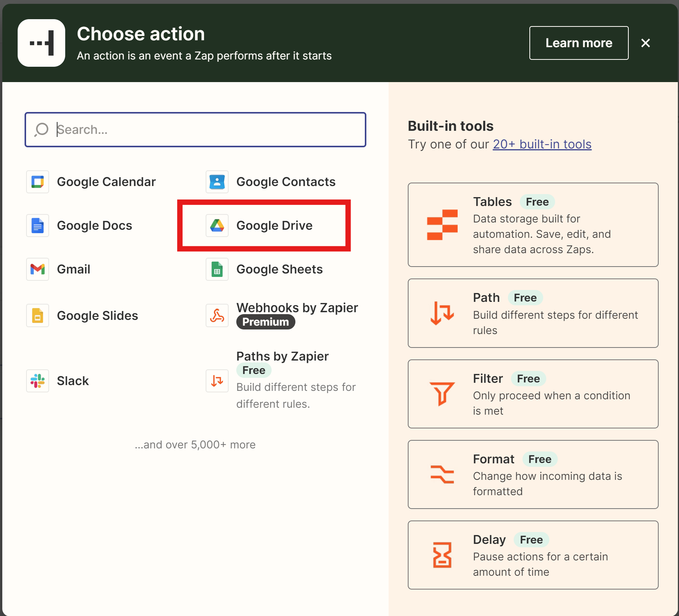Select Google Calendar from the app list
679x616 pixels.
click(106, 182)
